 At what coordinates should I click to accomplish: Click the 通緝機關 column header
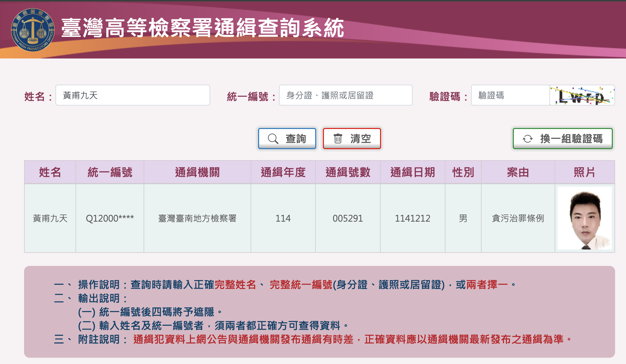coord(197,172)
